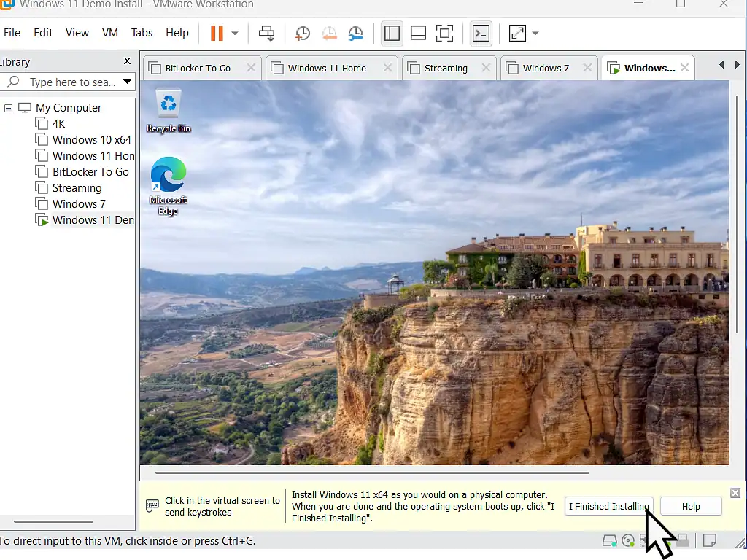Click the Pause virtual machine icon

217,33
